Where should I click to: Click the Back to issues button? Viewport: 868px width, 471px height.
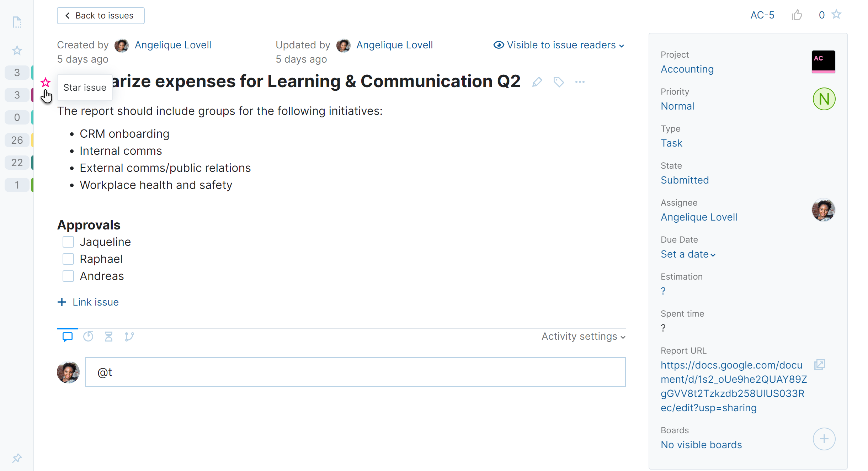[101, 16]
